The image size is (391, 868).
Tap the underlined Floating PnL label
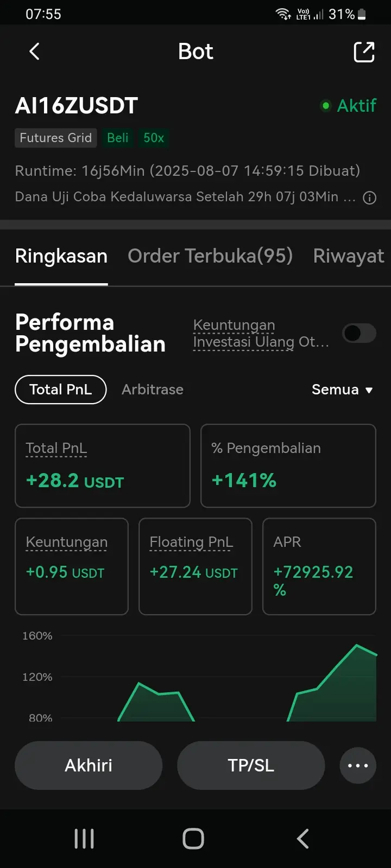pyautogui.click(x=191, y=542)
